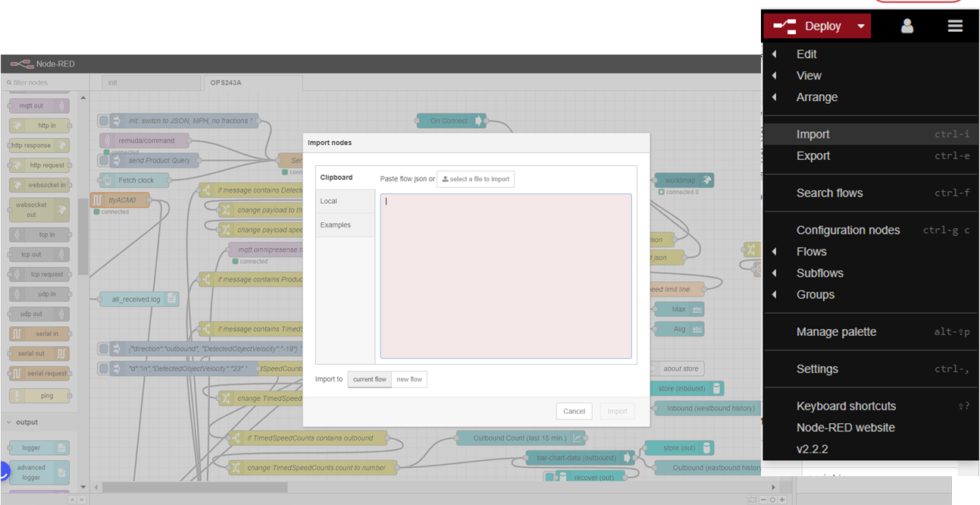Image resolution: width=980 pixels, height=505 pixels.
Task: Select the tcp in palette node
Action: [x=39, y=235]
